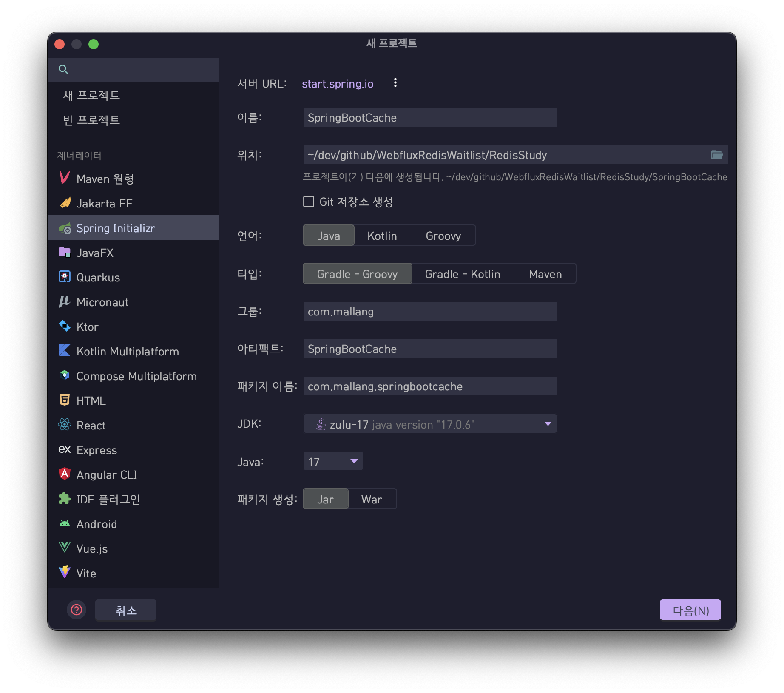Click the 다음(N) next button
The height and width of the screenshot is (693, 784).
coord(690,610)
